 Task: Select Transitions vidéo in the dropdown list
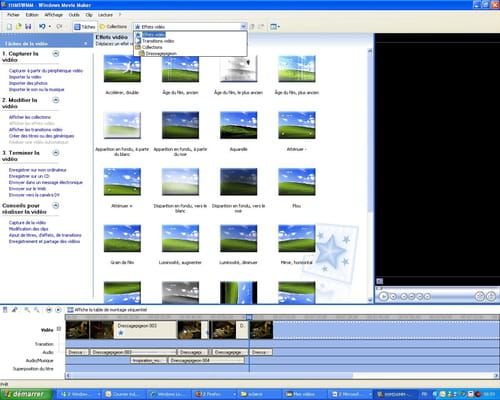tap(158, 41)
